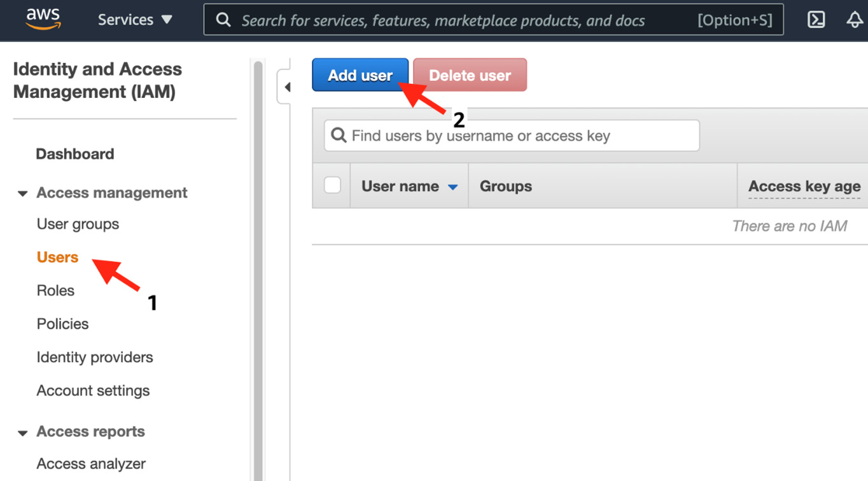The width and height of the screenshot is (868, 481).
Task: Click the Identity and Access Management heading
Action: click(97, 80)
